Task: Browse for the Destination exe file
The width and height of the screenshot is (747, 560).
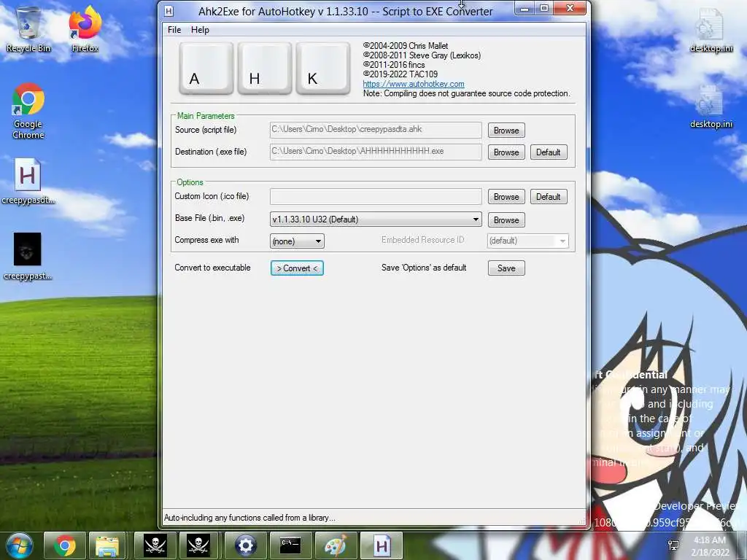Action: click(506, 152)
